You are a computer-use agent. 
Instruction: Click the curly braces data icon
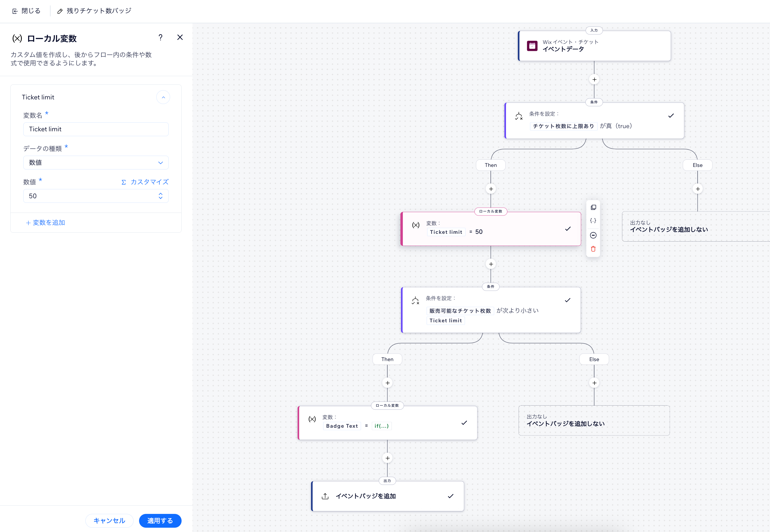593,221
